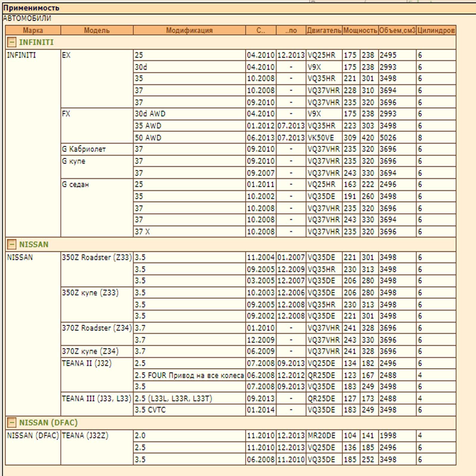Click the 12.2006 end date cell
The width and height of the screenshot is (476, 476).
pos(291,293)
